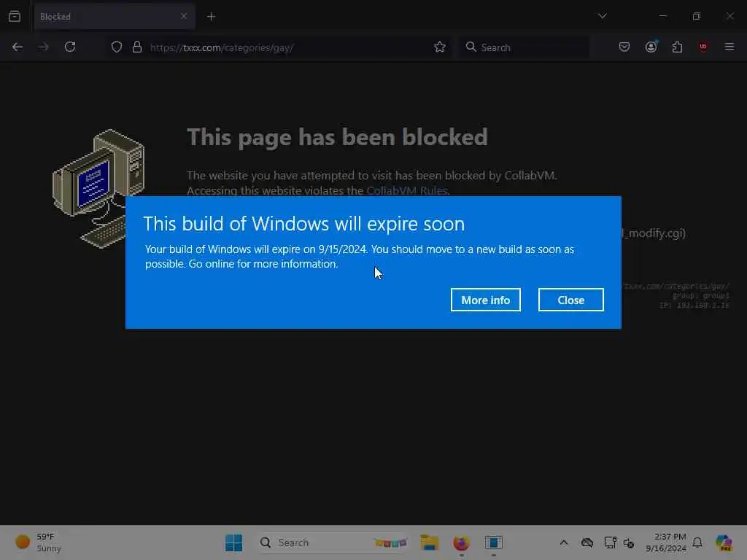
Task: Show hidden tray icons chevron
Action: point(564,542)
